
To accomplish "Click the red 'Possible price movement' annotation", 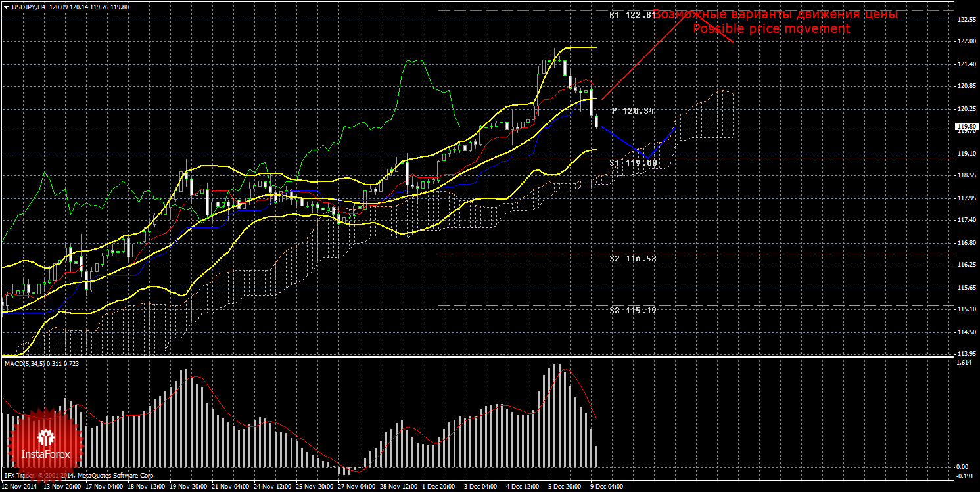I will pyautogui.click(x=772, y=29).
